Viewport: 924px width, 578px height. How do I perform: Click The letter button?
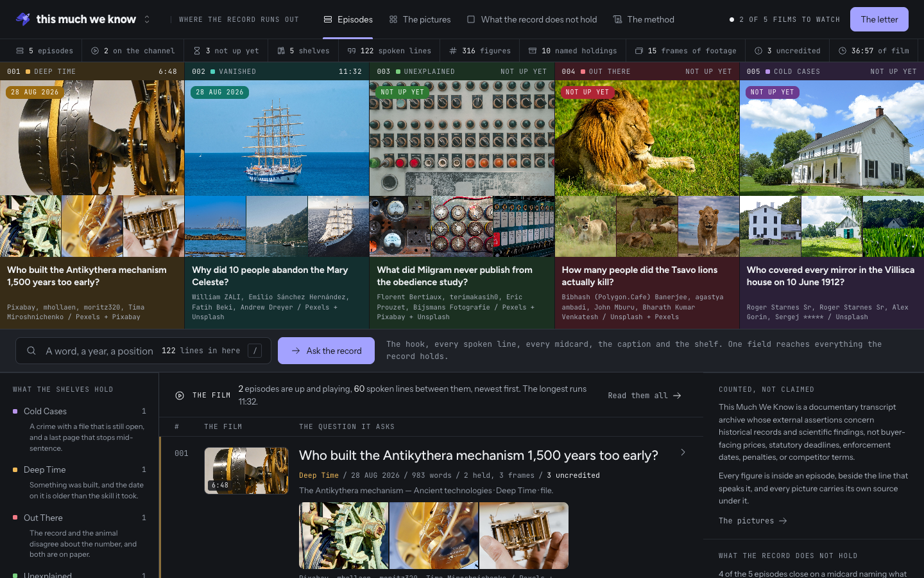pyautogui.click(x=879, y=19)
